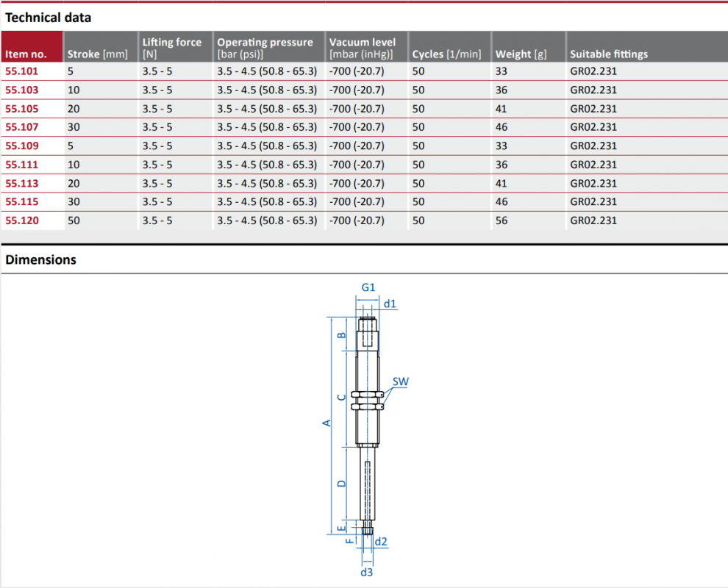Click lifting force 3.5 - 5 in row 55.113
This screenshot has width=728, height=588.
coord(157,183)
